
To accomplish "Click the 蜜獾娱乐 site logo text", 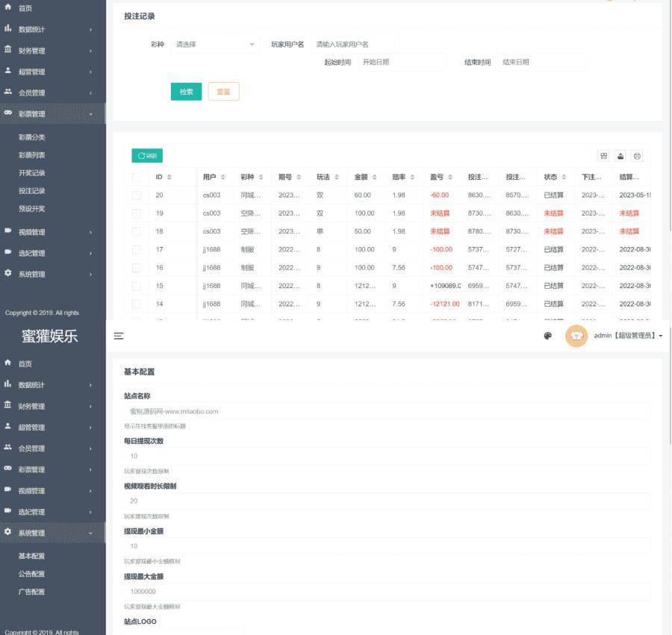I will coord(50,336).
